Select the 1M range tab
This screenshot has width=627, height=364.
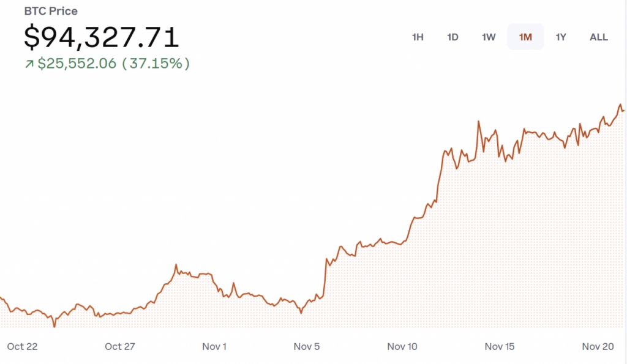(x=525, y=37)
